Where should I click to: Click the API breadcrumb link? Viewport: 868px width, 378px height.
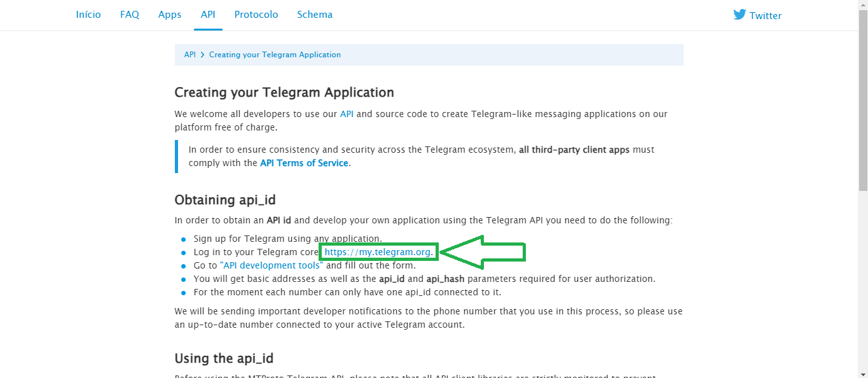[x=190, y=55]
